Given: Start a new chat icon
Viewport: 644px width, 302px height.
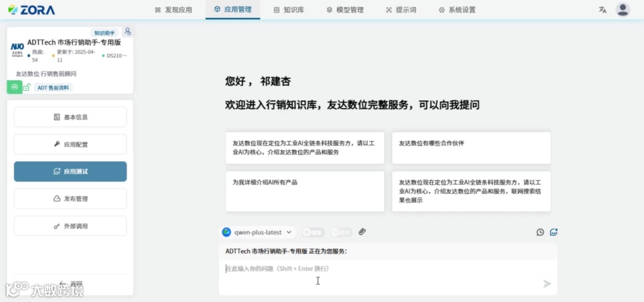Looking at the screenshot, I should pyautogui.click(x=553, y=232).
